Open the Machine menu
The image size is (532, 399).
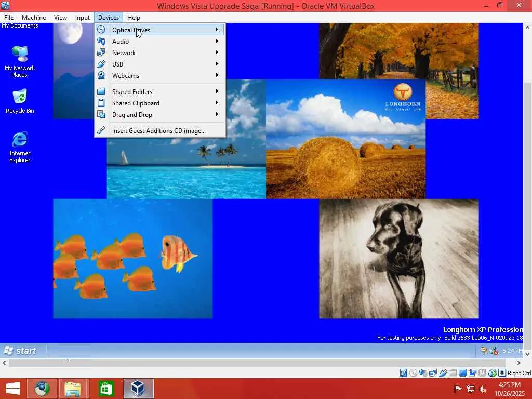34,17
